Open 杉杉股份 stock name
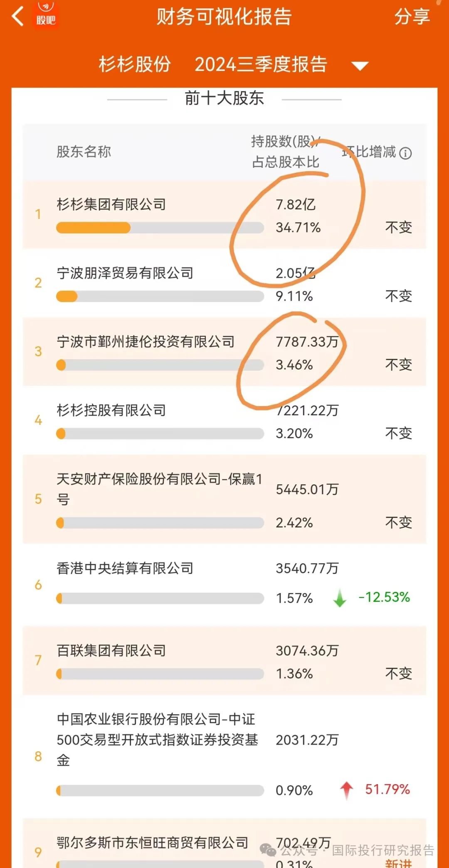449x868 pixels. coord(135,64)
